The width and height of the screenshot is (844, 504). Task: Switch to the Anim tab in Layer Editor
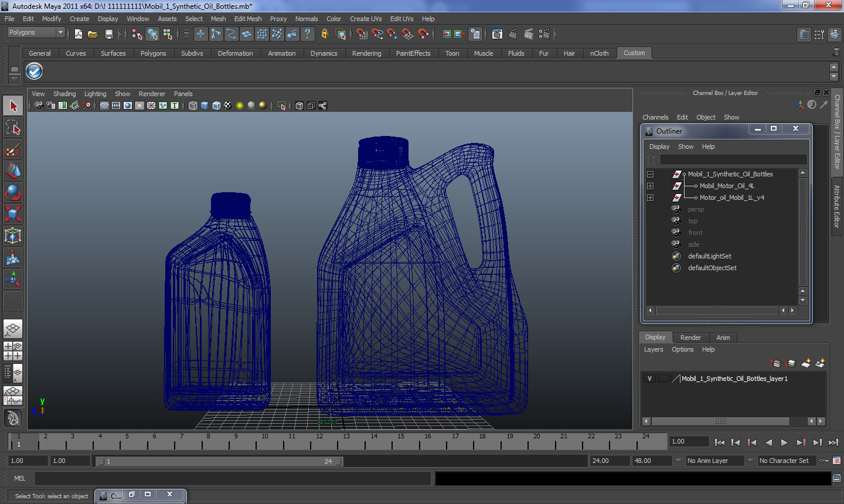[723, 338]
